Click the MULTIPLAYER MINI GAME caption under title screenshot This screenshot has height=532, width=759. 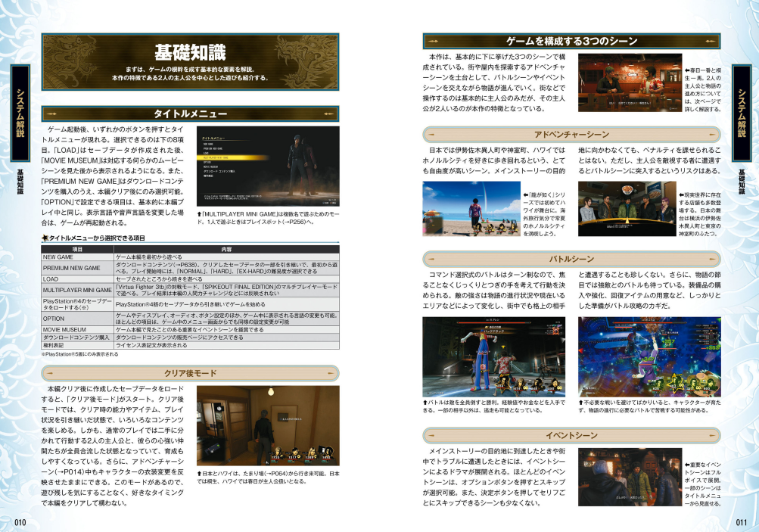[268, 218]
